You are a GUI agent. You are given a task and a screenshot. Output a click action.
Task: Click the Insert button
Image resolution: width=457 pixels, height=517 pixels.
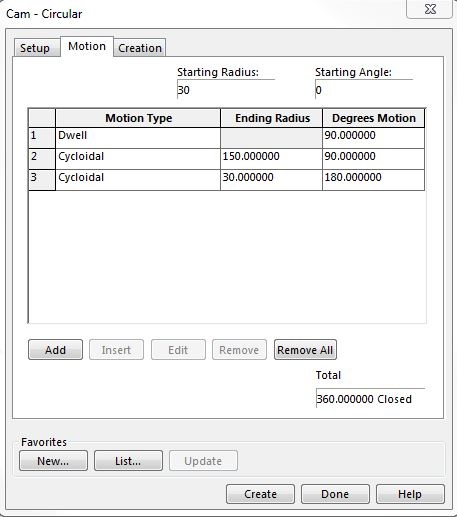point(116,350)
